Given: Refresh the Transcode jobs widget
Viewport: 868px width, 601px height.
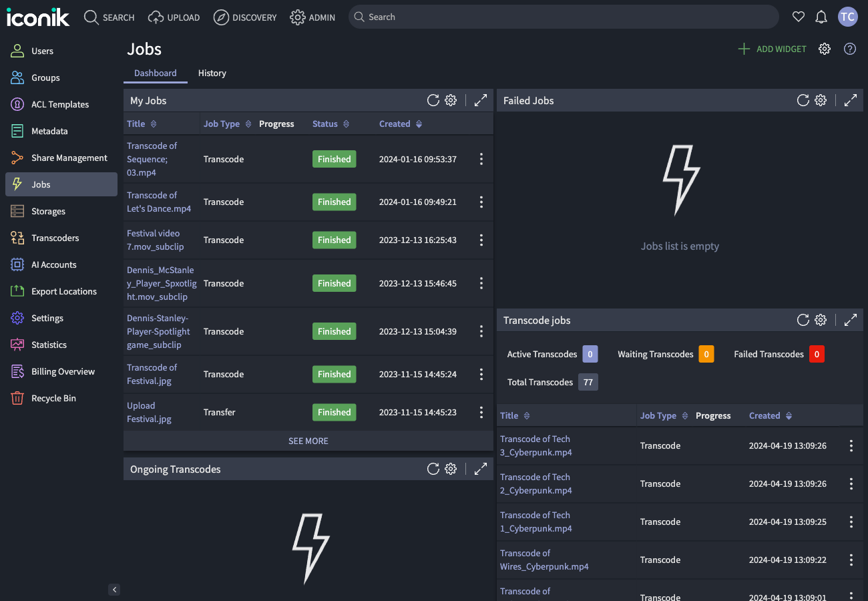Looking at the screenshot, I should click(803, 320).
